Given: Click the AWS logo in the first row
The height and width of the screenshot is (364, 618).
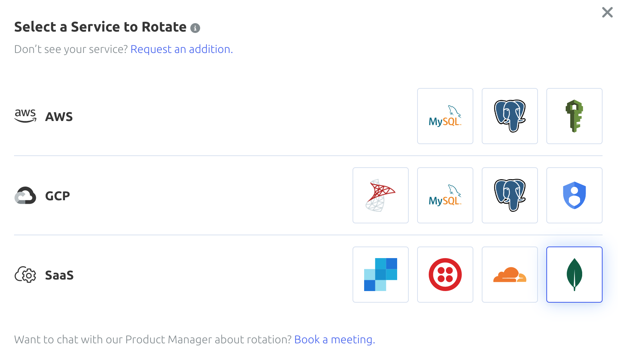Looking at the screenshot, I should click(x=25, y=116).
